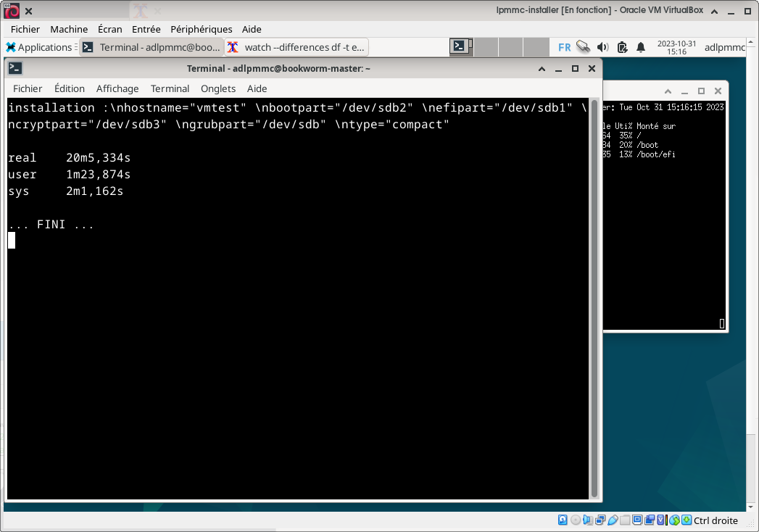
Task: Click the VirtualBox hard disk status icon
Action: [563, 520]
